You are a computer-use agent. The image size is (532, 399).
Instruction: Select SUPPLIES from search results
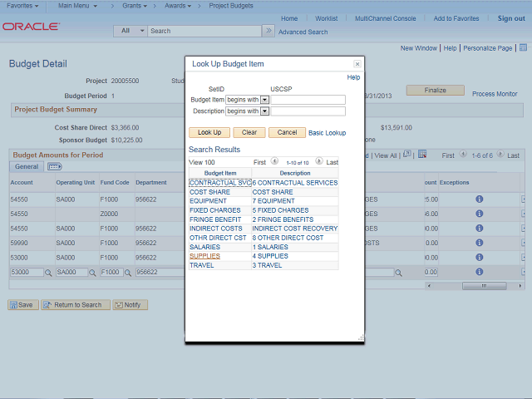204,256
